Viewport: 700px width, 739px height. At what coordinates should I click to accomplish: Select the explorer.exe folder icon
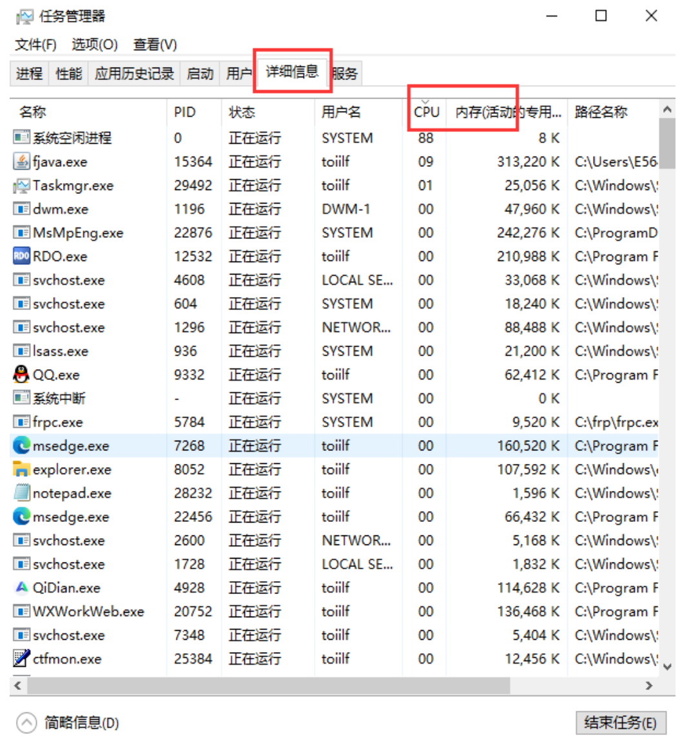pos(22,470)
